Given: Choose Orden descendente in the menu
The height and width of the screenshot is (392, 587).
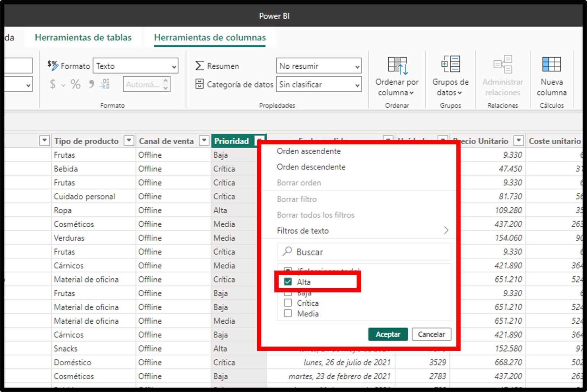Looking at the screenshot, I should point(311,167).
